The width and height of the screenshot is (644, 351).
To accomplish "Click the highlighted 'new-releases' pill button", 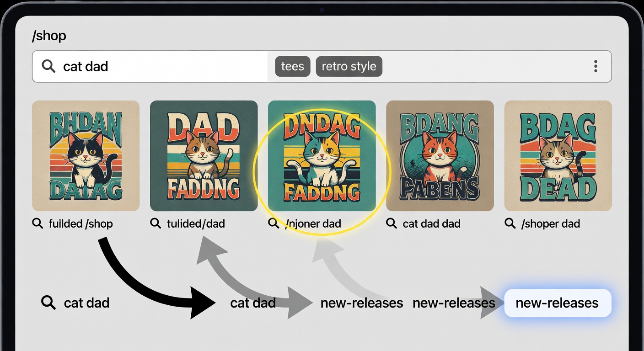I will (x=558, y=303).
